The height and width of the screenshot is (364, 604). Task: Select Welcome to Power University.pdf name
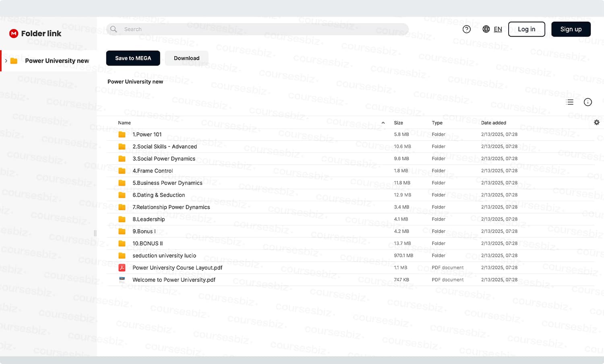pos(174,279)
